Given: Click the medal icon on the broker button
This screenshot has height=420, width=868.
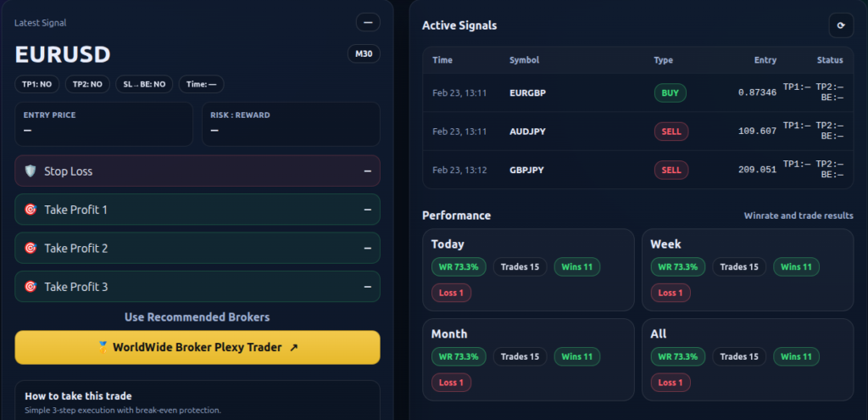Looking at the screenshot, I should (x=103, y=347).
